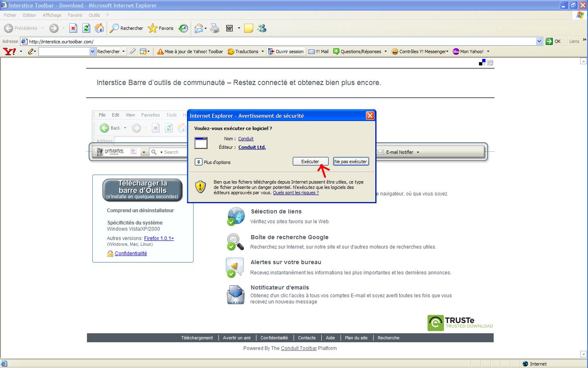Click the Mail envelope icon
This screenshot has height=368, width=588.
[199, 28]
